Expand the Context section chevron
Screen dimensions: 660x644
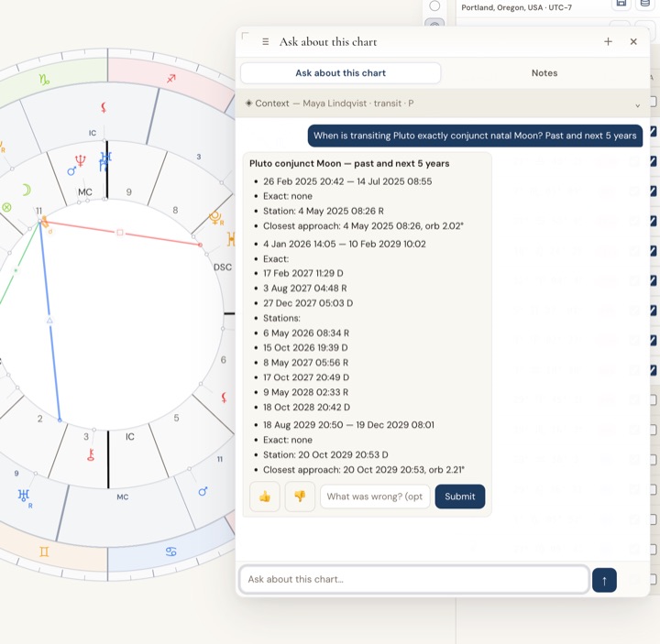tap(637, 105)
